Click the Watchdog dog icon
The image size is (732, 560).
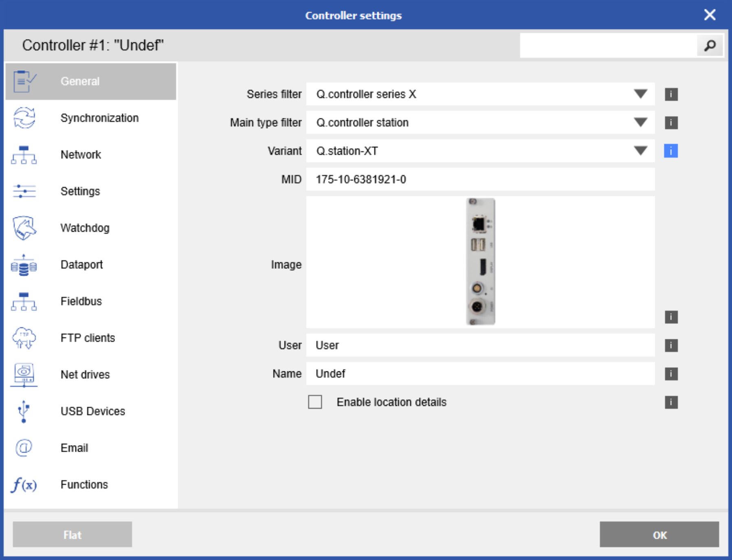[x=24, y=228]
